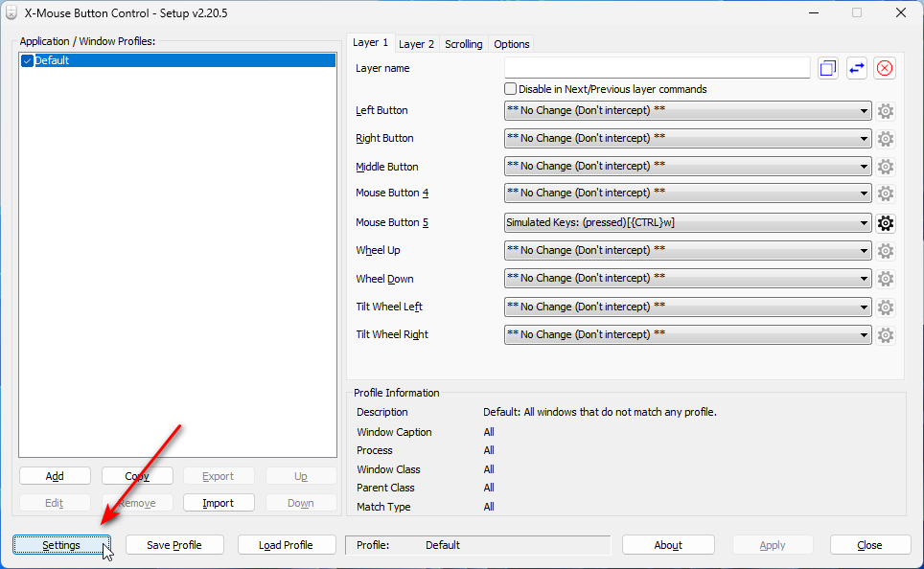Click the Save Profile button
924x569 pixels.
[x=174, y=545]
